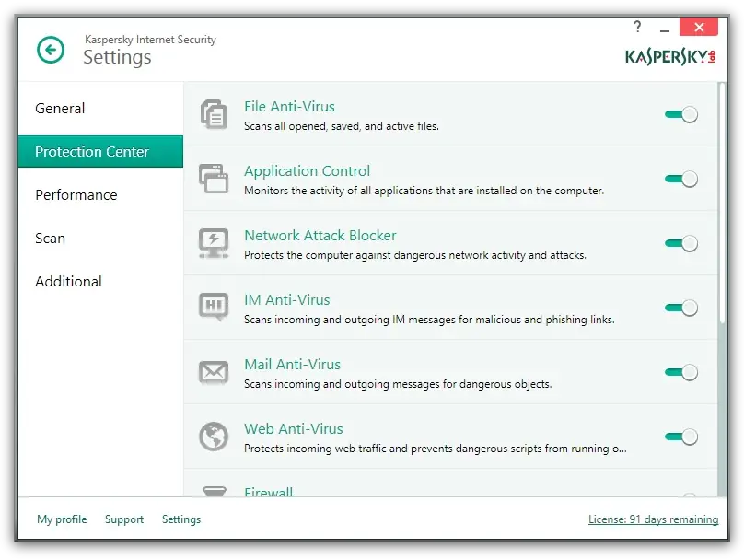The height and width of the screenshot is (560, 744).
Task: Open License: 91 days remaining link
Action: click(654, 519)
